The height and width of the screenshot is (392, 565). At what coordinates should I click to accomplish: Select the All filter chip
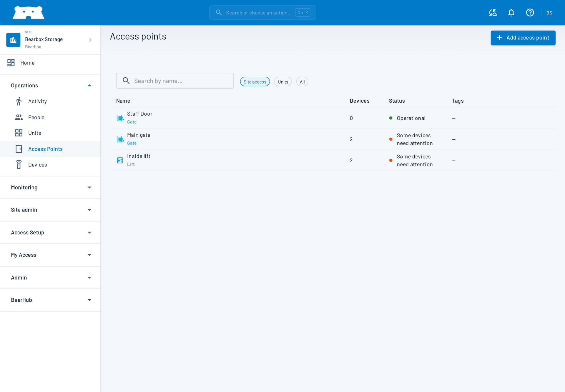tap(302, 82)
